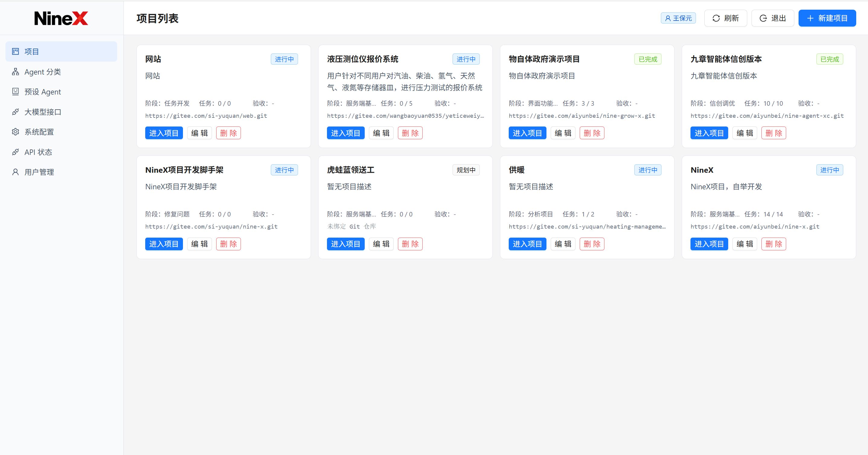Image resolution: width=868 pixels, height=455 pixels.
Task: Click the 预设 Agent sidebar icon
Action: click(15, 92)
